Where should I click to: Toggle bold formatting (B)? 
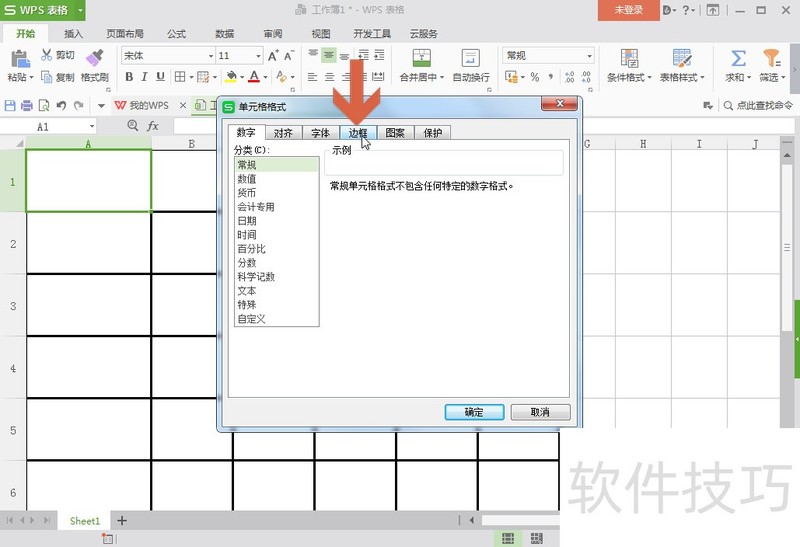click(x=129, y=77)
